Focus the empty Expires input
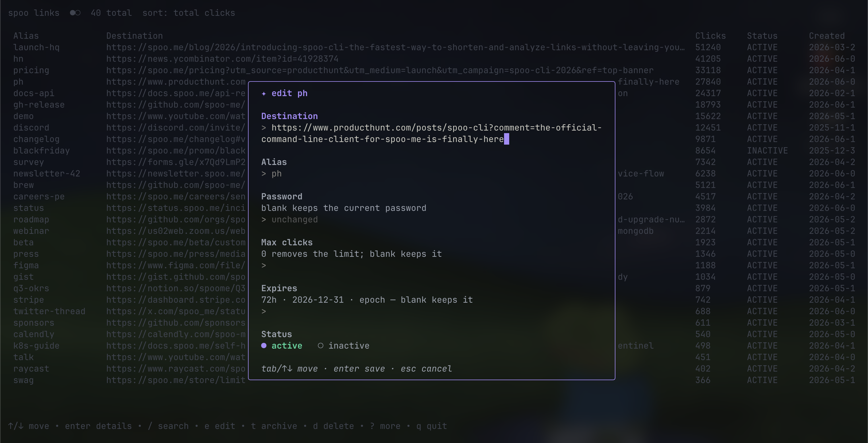868x443 pixels. click(x=431, y=311)
